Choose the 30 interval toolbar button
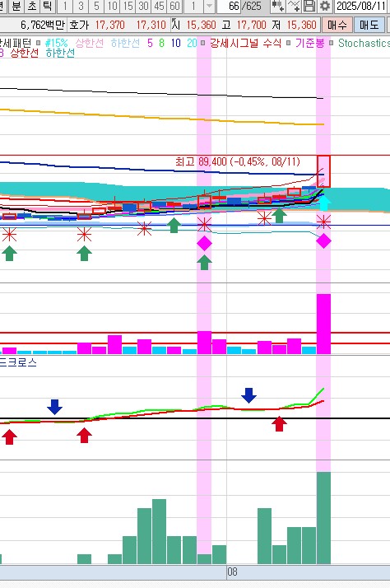390x588 pixels. point(144,6)
